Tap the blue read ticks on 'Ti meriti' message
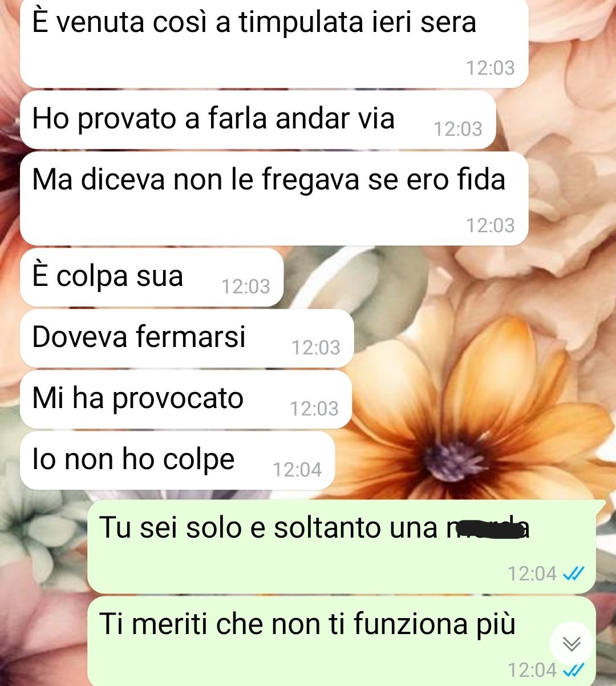 pos(573,669)
